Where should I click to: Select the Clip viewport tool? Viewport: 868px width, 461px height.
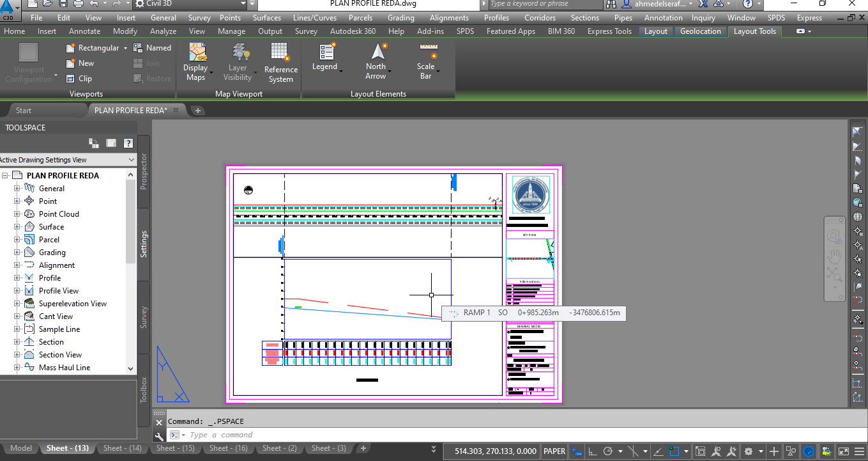[79, 79]
